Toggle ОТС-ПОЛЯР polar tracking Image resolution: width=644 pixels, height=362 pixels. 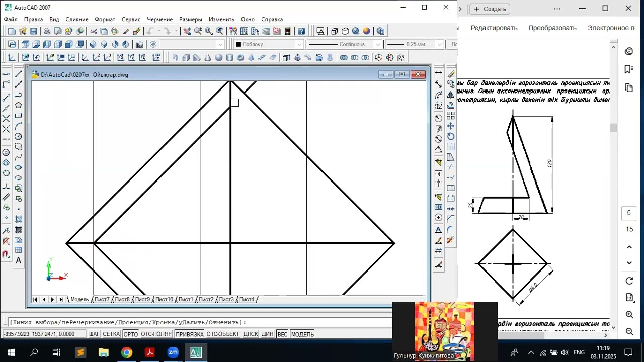[x=156, y=334]
